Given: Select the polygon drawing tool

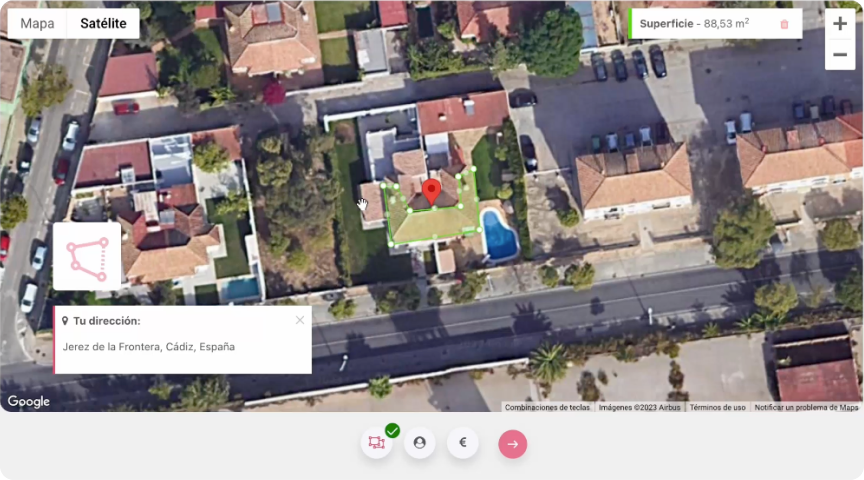Looking at the screenshot, I should (87, 256).
